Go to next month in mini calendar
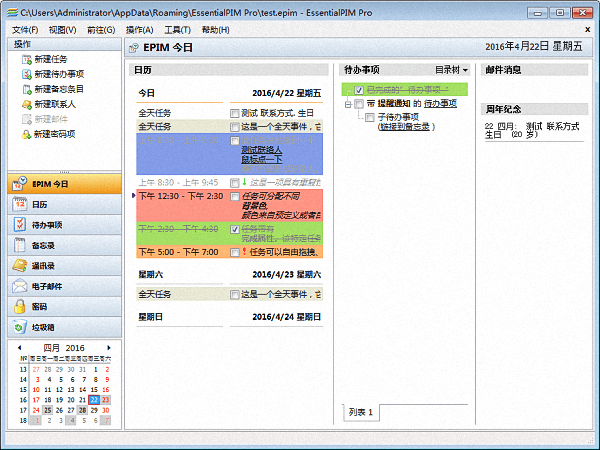 coord(109,348)
